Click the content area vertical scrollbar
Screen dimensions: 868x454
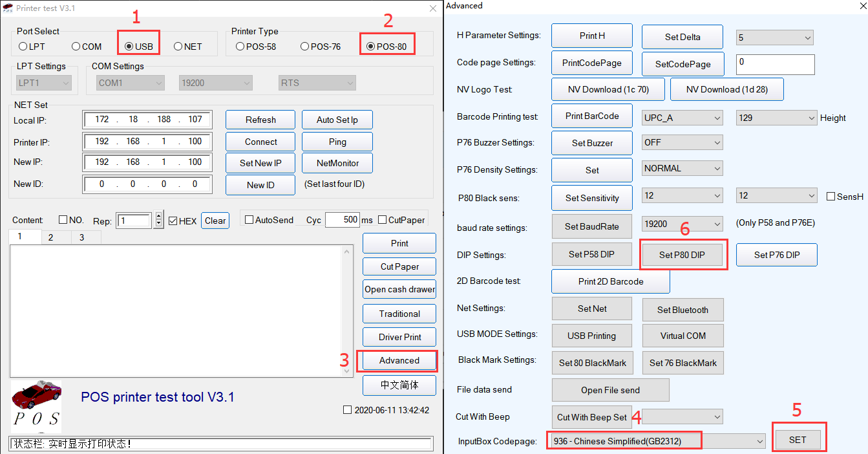(348, 310)
